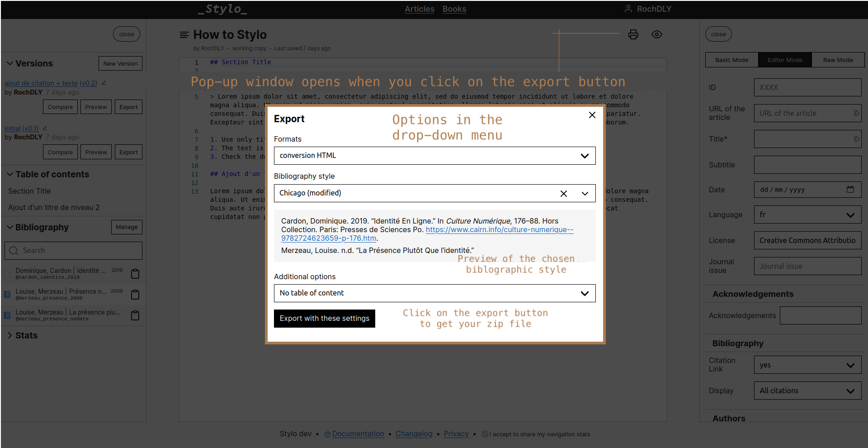Click Export with these settings button
This screenshot has height=448, width=868.
click(x=325, y=319)
